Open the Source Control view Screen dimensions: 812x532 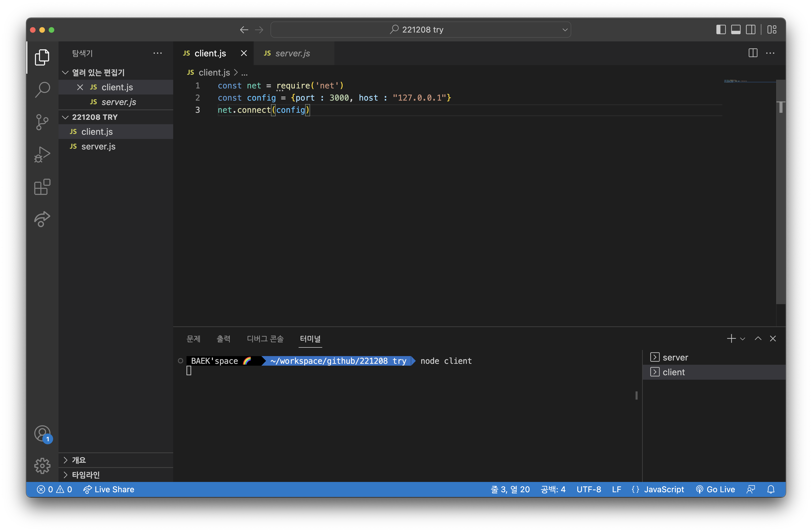42,122
